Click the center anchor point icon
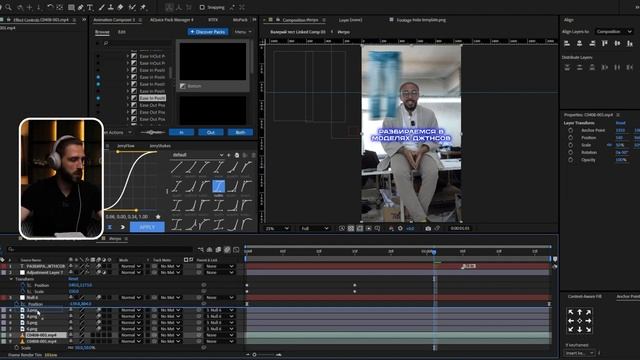Image resolution: width=640 pixels, height=360 pixels. point(580,321)
